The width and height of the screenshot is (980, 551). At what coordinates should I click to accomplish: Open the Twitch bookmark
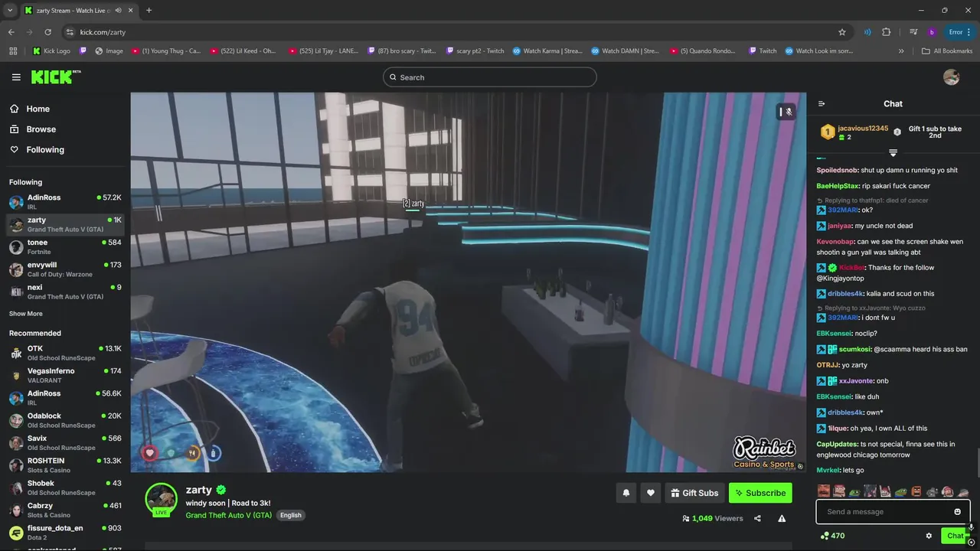[x=762, y=51]
